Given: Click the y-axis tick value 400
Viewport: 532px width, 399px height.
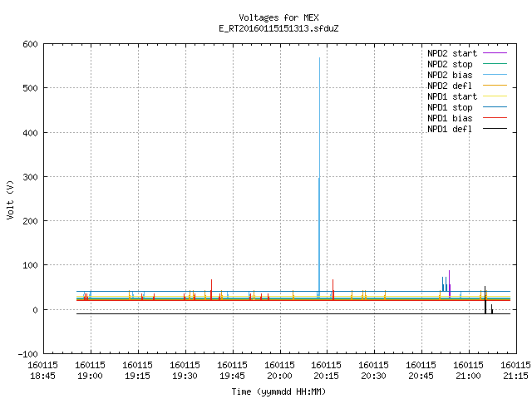Looking at the screenshot, I should tap(30, 133).
